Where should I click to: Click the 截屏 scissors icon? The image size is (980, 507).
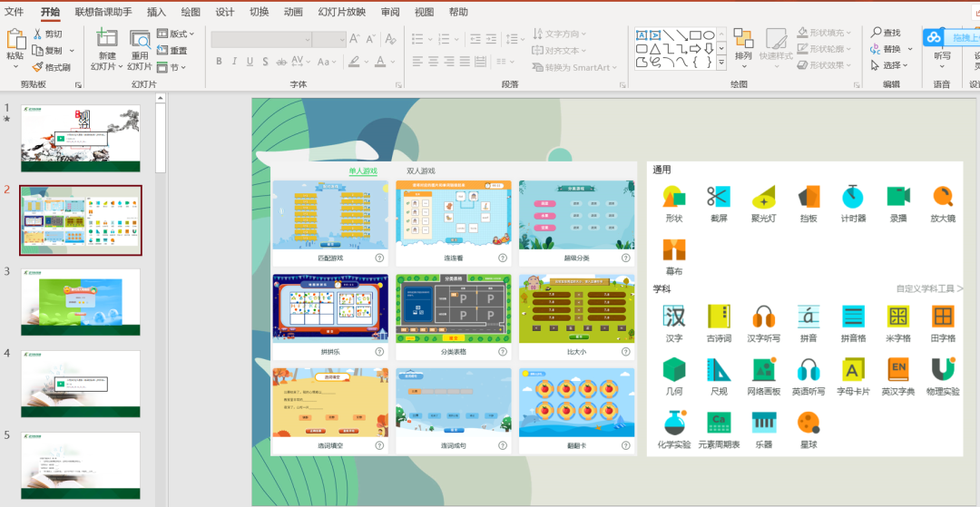[x=718, y=197]
